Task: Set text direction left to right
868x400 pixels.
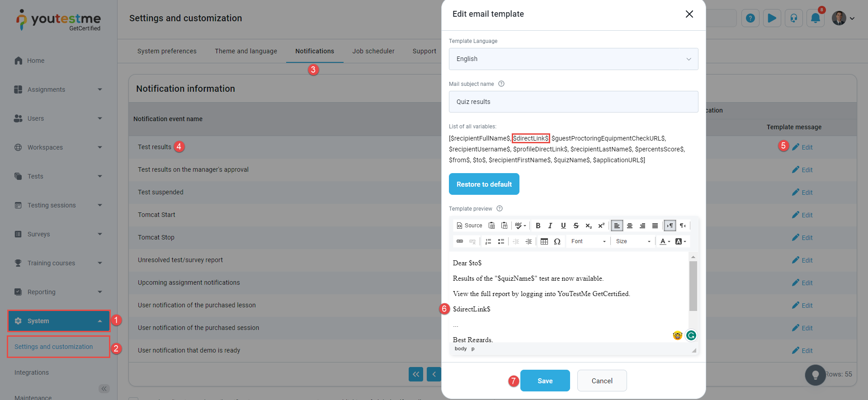Action: click(x=670, y=226)
